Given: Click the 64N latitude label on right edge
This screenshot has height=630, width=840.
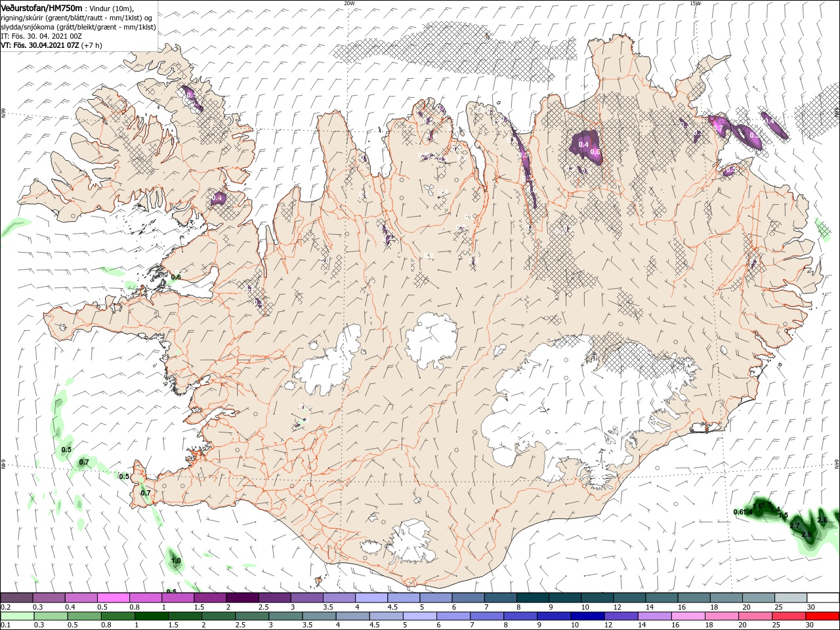Looking at the screenshot, I should (837, 463).
